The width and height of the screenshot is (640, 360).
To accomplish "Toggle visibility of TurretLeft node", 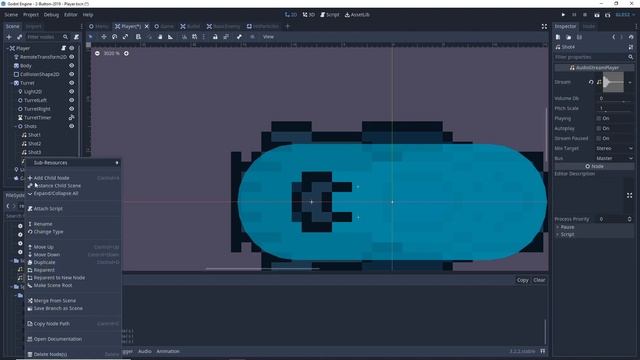I will tap(71, 100).
